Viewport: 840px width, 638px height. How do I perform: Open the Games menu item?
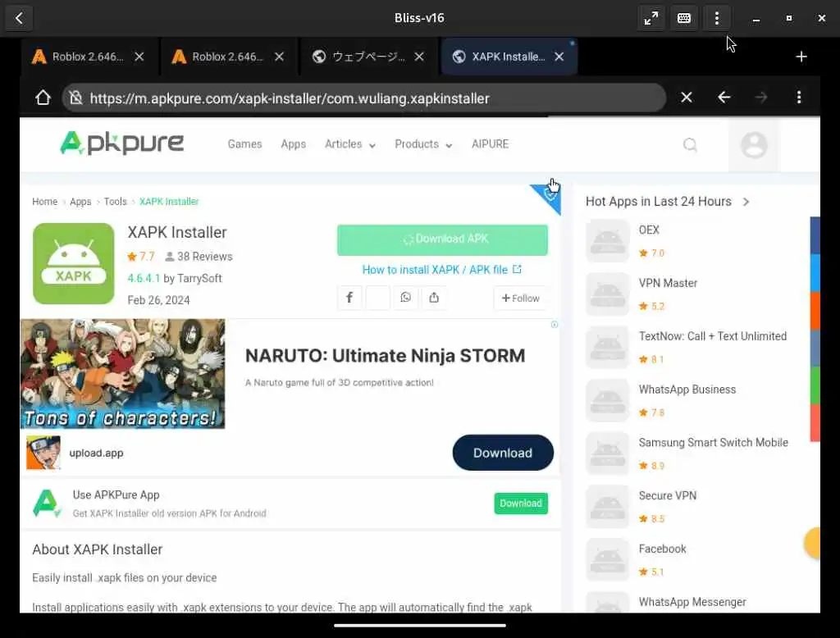(244, 144)
